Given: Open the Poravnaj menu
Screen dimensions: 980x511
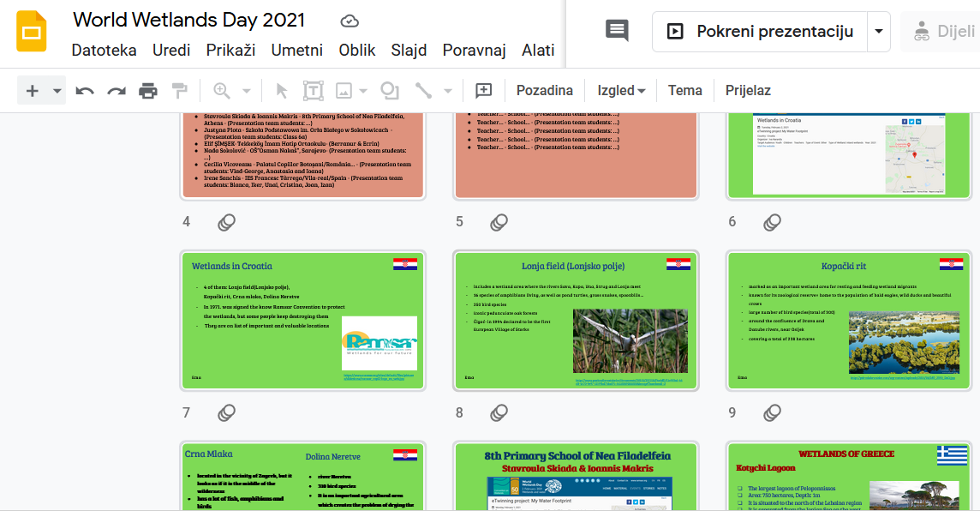Looking at the screenshot, I should (474, 50).
